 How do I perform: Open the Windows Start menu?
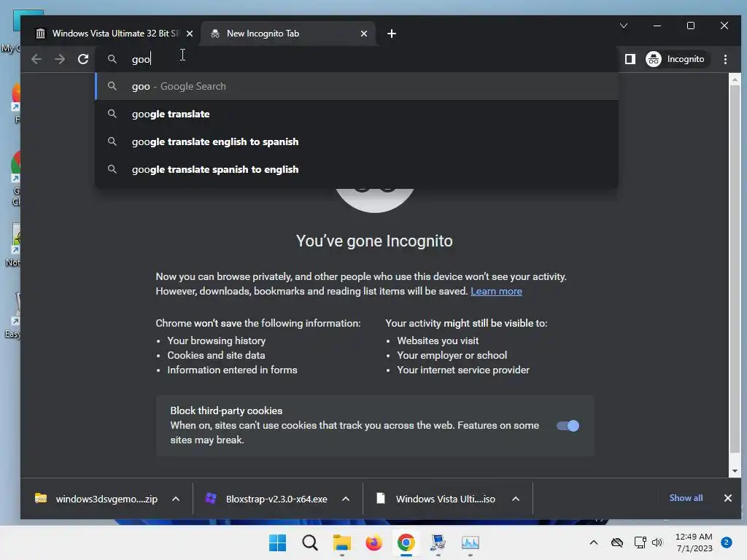click(x=277, y=542)
